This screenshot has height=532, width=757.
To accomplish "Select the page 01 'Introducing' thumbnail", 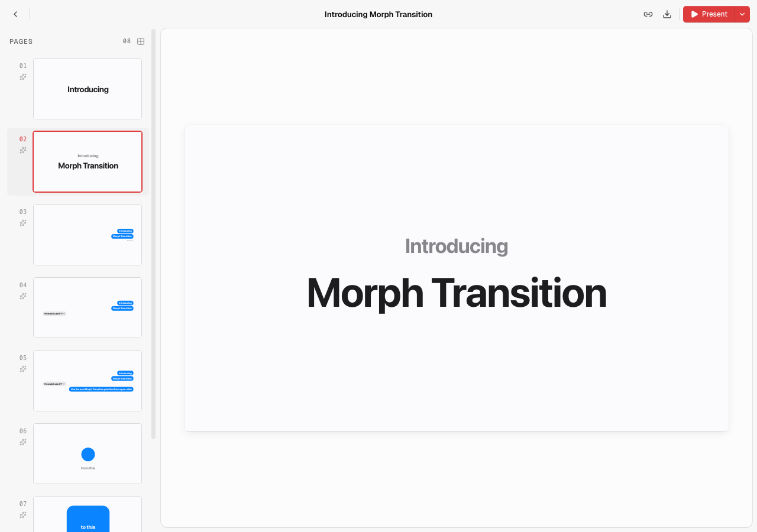I will click(88, 89).
